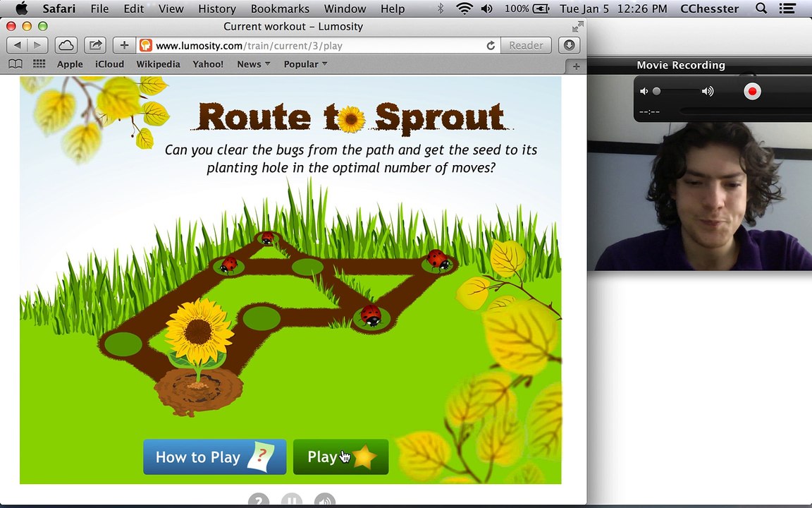This screenshot has height=508, width=812.
Task: Start the game with the Play button
Action: coord(340,456)
